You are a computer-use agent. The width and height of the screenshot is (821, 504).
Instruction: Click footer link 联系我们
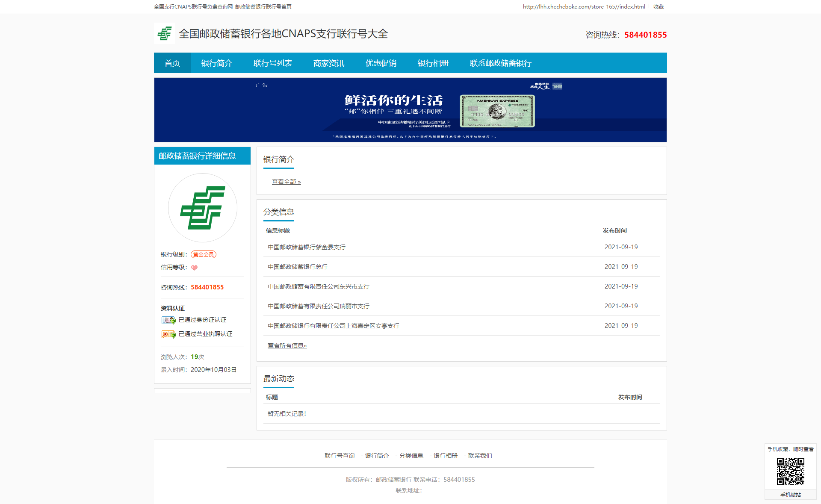click(480, 456)
